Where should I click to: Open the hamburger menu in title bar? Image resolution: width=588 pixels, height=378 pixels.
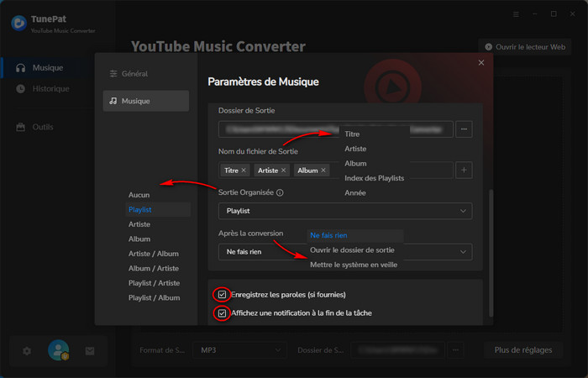516,14
